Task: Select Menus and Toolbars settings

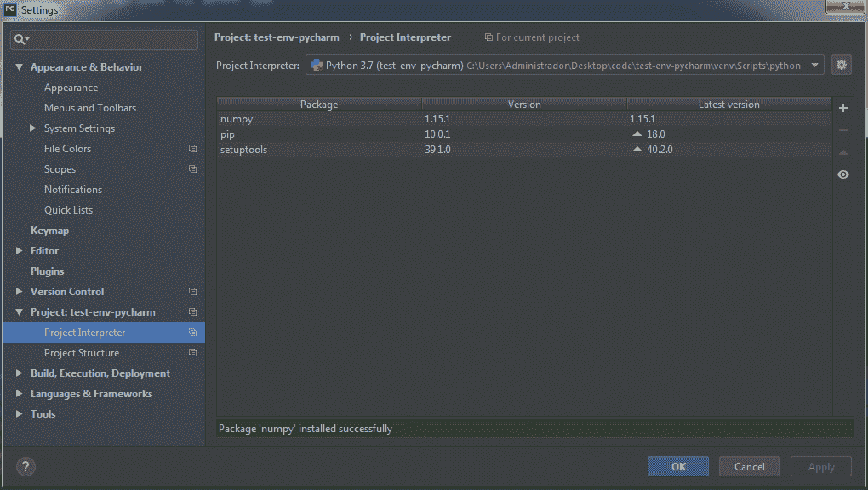Action: point(89,108)
